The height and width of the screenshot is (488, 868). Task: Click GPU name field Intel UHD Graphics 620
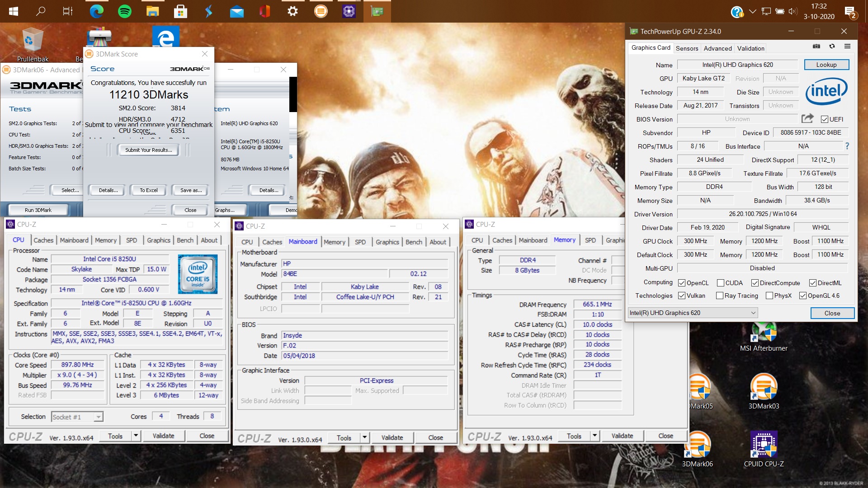[737, 65]
